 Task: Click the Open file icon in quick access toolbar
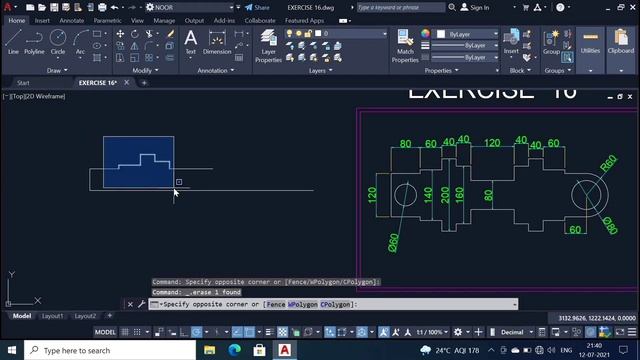[42, 7]
